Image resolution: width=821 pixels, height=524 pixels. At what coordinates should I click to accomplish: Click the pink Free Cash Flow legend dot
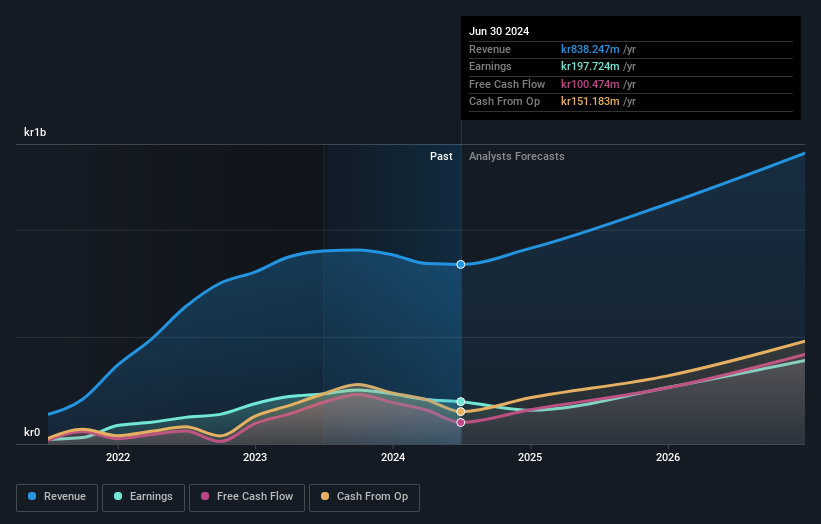coord(205,496)
